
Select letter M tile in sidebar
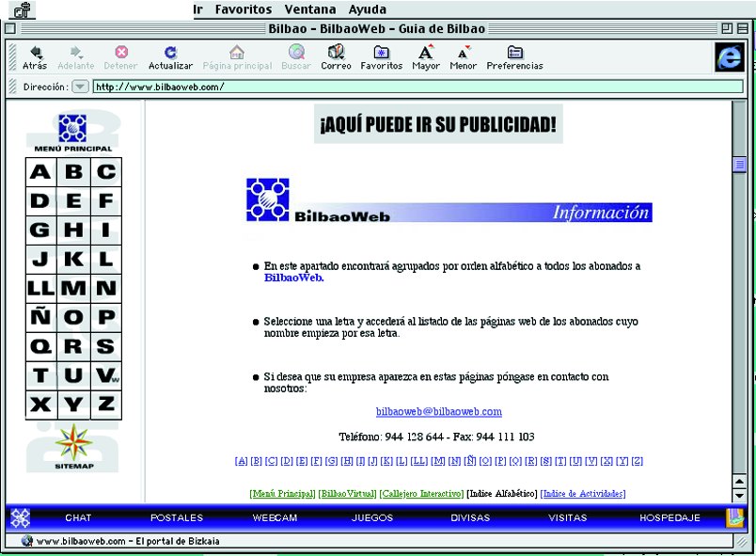point(73,289)
